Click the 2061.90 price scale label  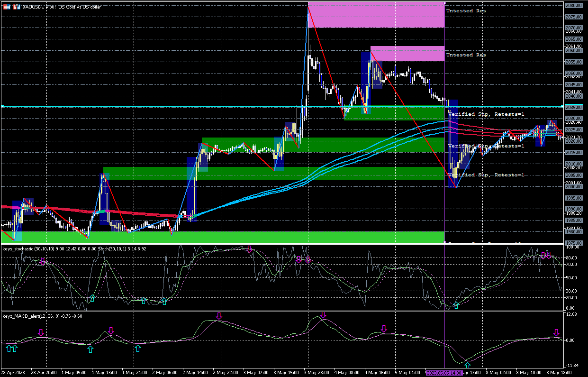573,46
